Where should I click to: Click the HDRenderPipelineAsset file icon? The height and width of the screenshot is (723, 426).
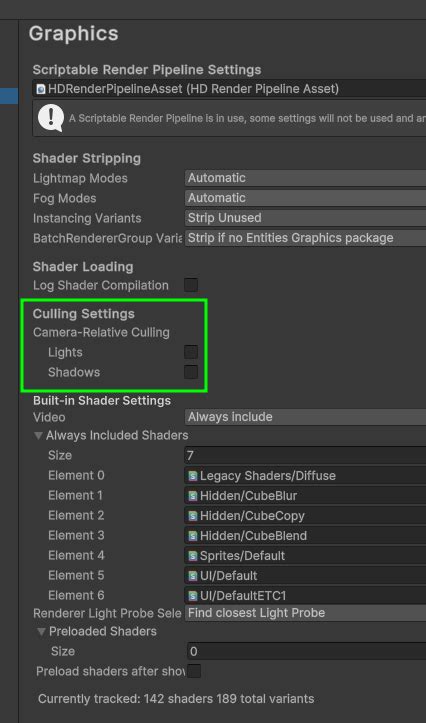pos(41,89)
